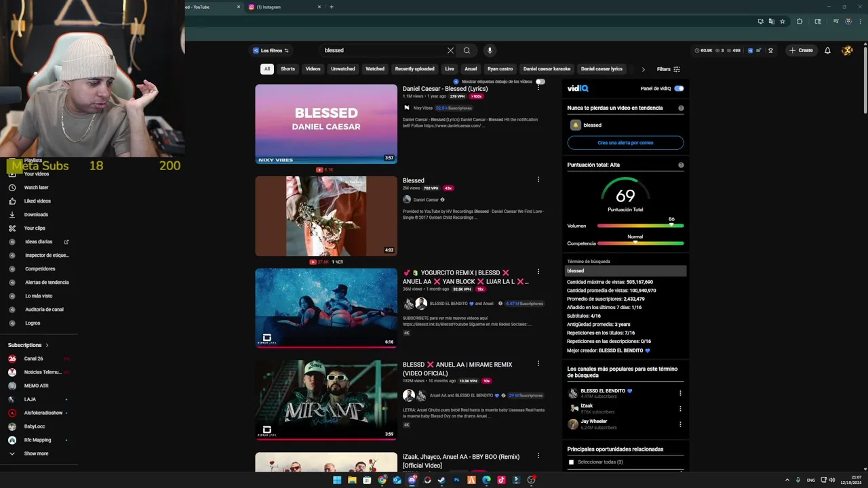Start voice search with the microphone icon
The image size is (868, 488).
(x=490, y=50)
